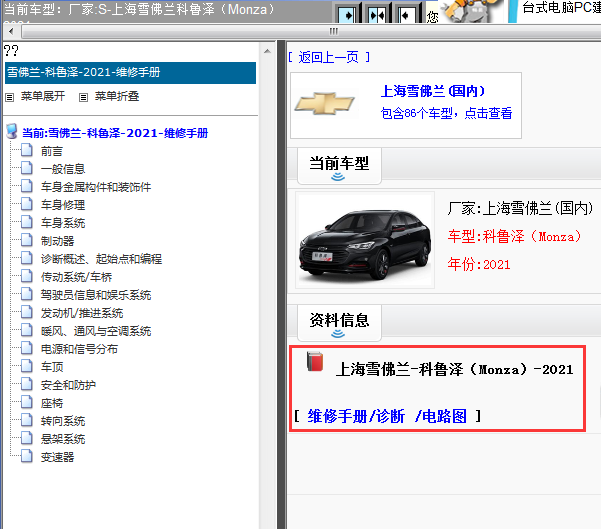This screenshot has height=529, width=601.
Task: Open 传动系统/车桥 chapter
Action: coord(76,277)
